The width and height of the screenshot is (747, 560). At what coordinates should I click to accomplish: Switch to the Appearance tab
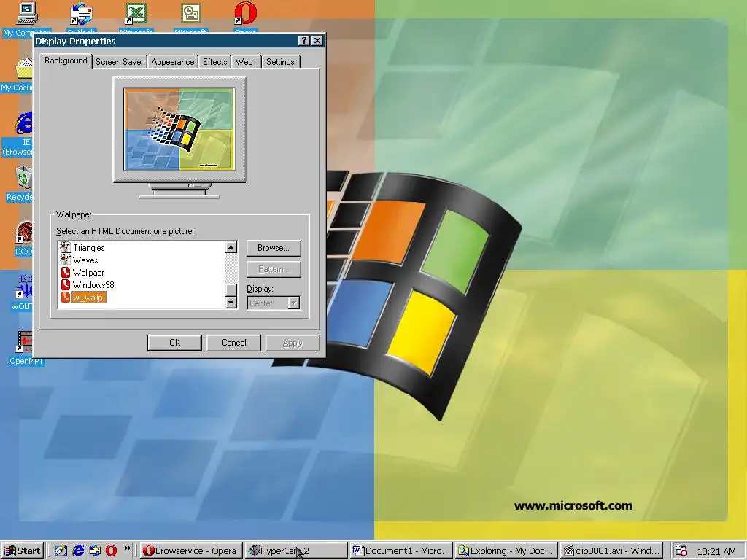[172, 62]
